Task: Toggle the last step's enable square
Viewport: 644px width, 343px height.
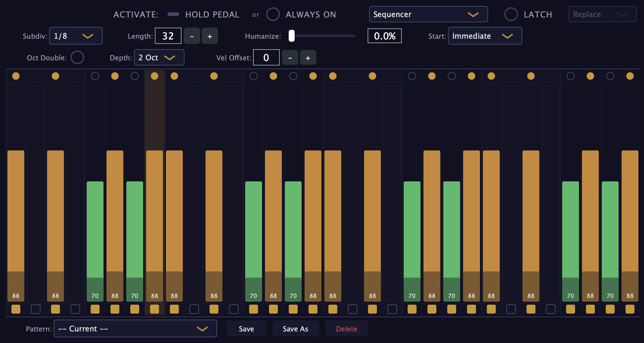Action: point(630,309)
